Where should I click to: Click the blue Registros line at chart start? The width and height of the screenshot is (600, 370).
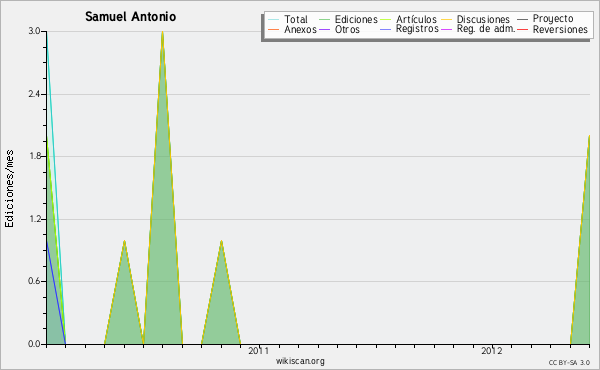pyautogui.click(x=56, y=293)
